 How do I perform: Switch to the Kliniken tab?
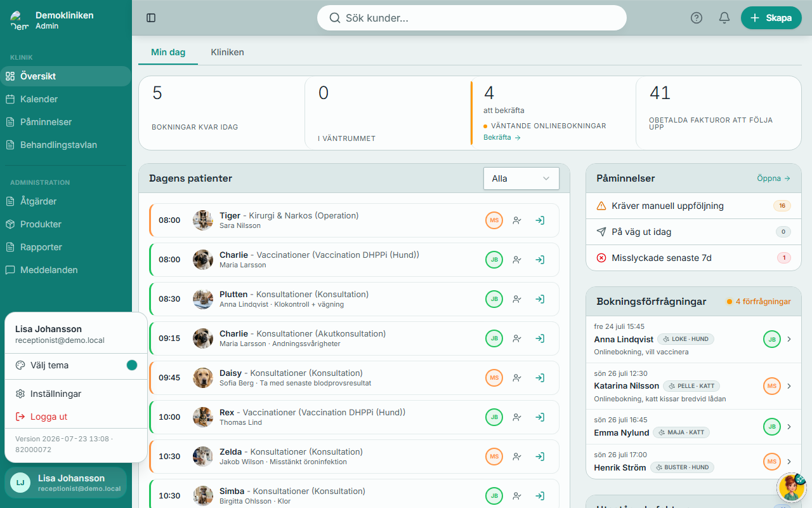(227, 52)
